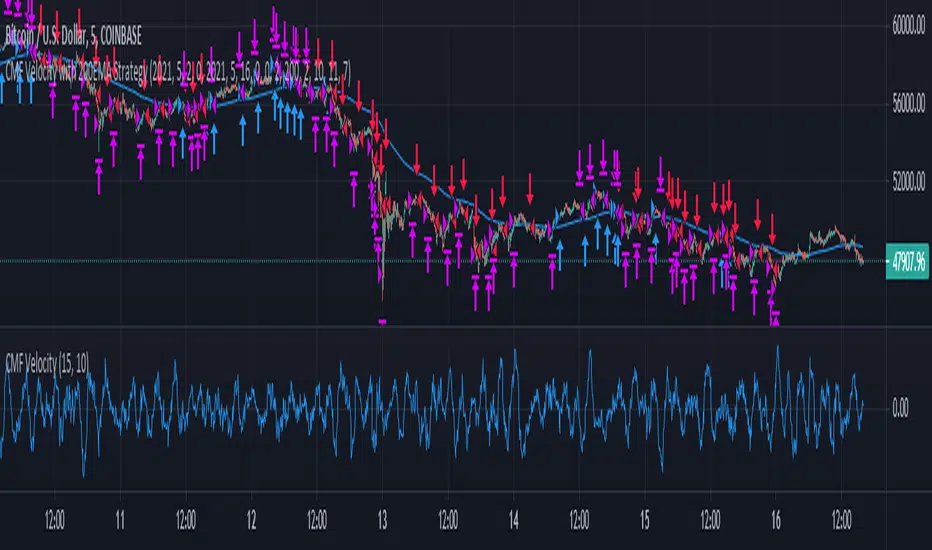Screen dimensions: 932x550
Task: Click date 14 on the time axis
Action: tap(513, 522)
